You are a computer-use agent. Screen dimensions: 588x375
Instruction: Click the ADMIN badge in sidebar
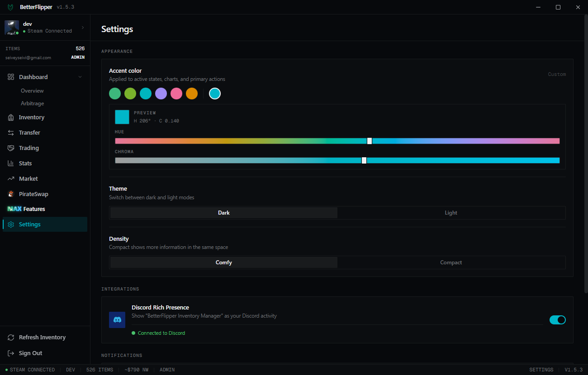[x=78, y=57]
